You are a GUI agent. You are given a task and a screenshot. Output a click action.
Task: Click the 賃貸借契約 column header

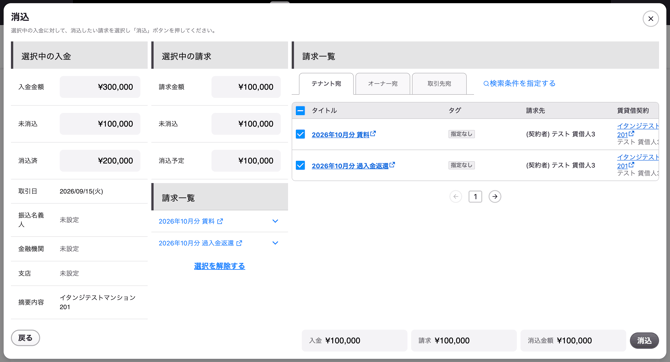633,111
